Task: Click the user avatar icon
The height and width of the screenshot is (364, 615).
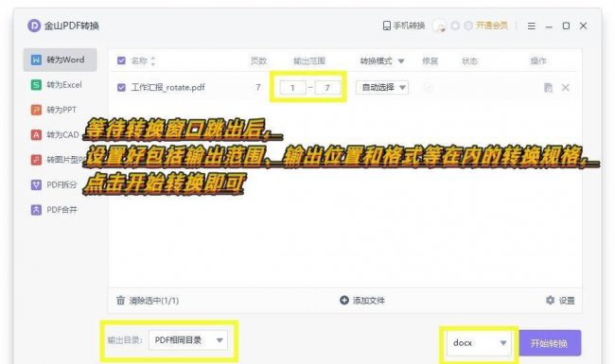Action: pyautogui.click(x=439, y=26)
